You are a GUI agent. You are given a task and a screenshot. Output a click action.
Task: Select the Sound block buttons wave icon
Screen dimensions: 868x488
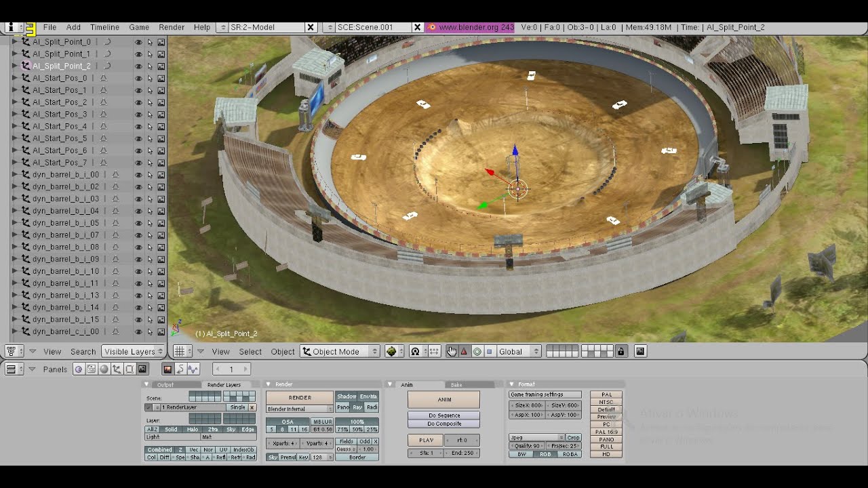coord(193,369)
